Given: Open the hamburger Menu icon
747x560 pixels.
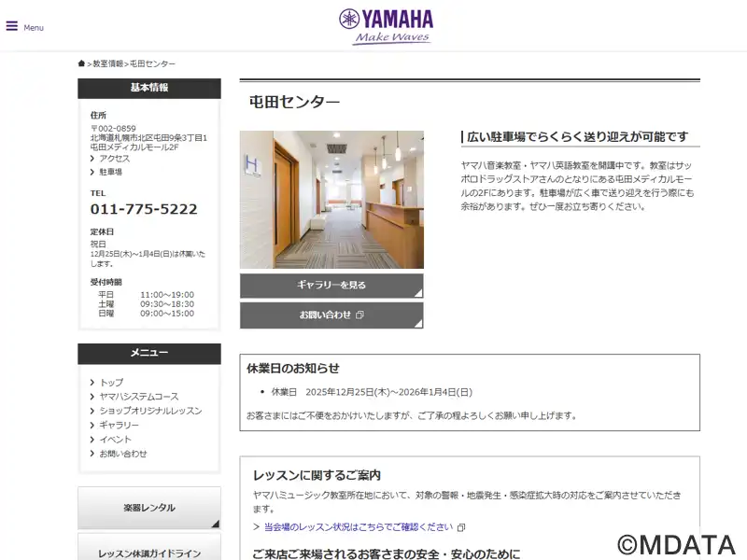Looking at the screenshot, I should click(x=12, y=26).
